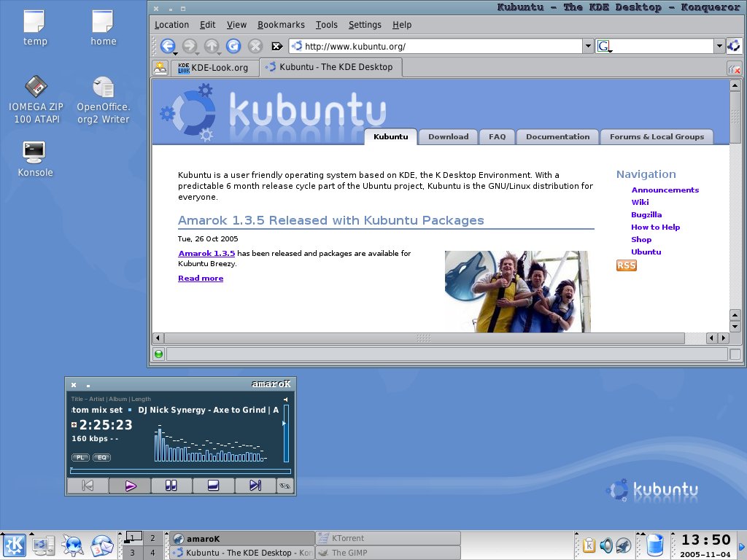The width and height of the screenshot is (747, 560).
Task: Open the search bar dropdown arrow
Action: pos(719,46)
